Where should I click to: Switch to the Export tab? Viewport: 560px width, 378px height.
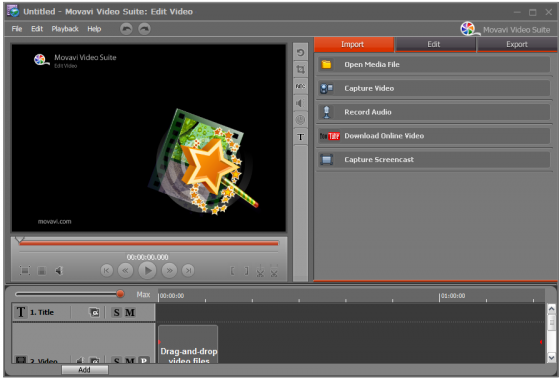(517, 44)
